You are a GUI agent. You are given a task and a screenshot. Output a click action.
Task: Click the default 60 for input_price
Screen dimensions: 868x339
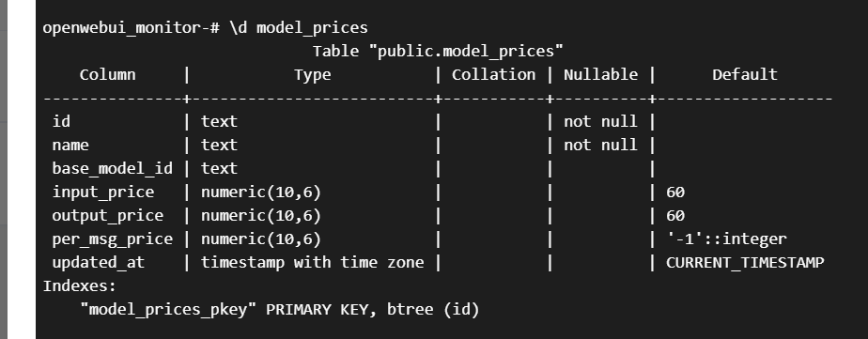coord(675,192)
